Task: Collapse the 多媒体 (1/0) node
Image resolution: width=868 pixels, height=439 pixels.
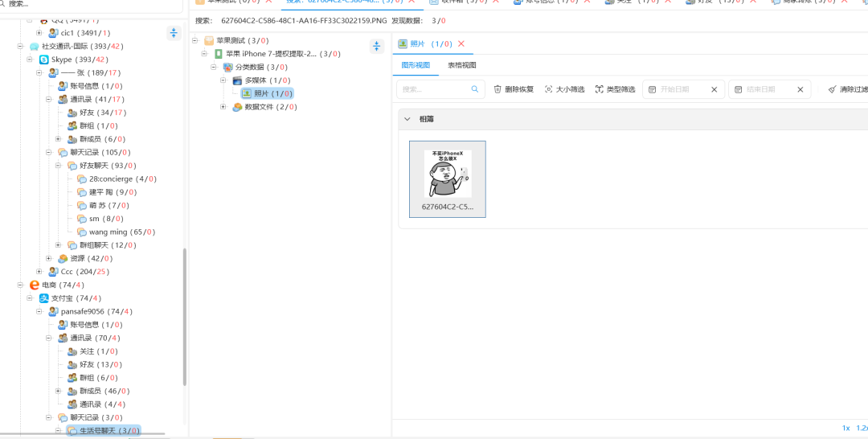Action: pos(223,81)
